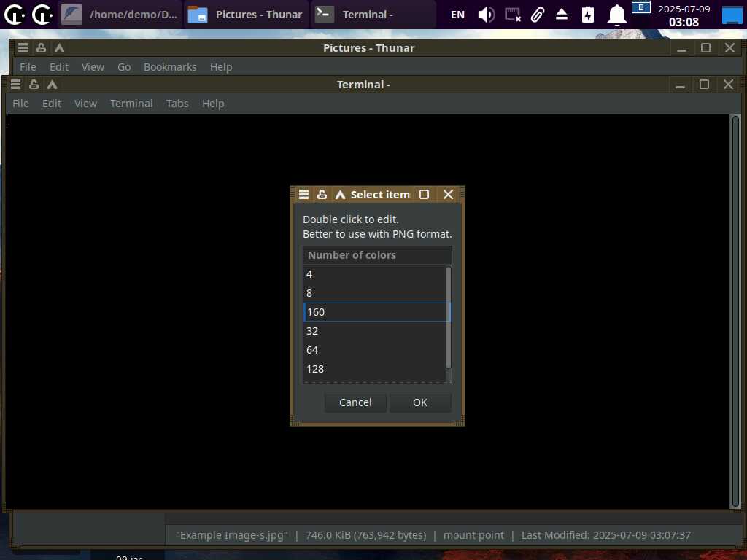
Task: Open the Thunar window menu hamburger icon
Action: coord(23,47)
